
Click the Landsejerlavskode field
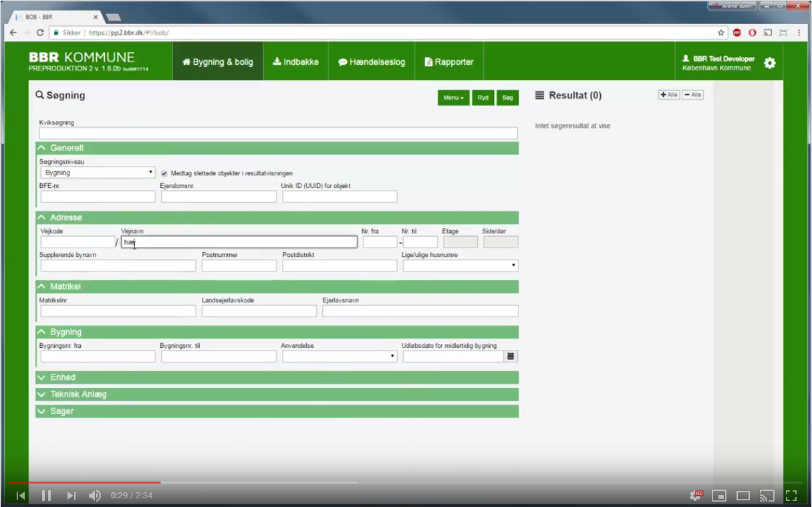click(259, 311)
